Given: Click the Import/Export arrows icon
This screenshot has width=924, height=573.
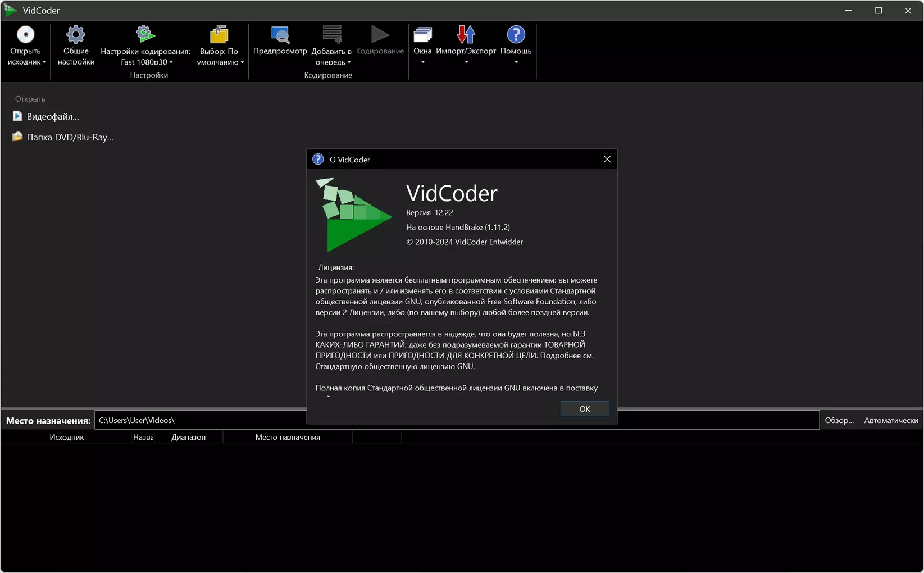Looking at the screenshot, I should [466, 35].
